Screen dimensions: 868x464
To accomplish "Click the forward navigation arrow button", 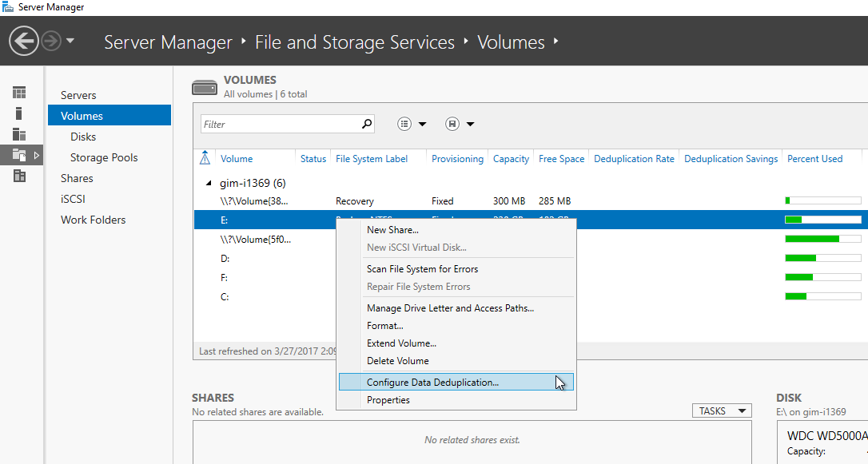I will 51,42.
